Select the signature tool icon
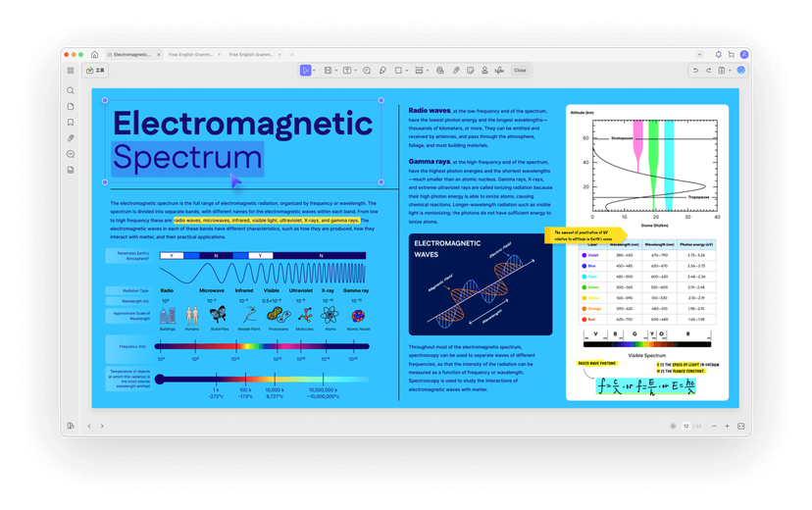Image resolution: width=812 pixels, height=510 pixels. (499, 71)
